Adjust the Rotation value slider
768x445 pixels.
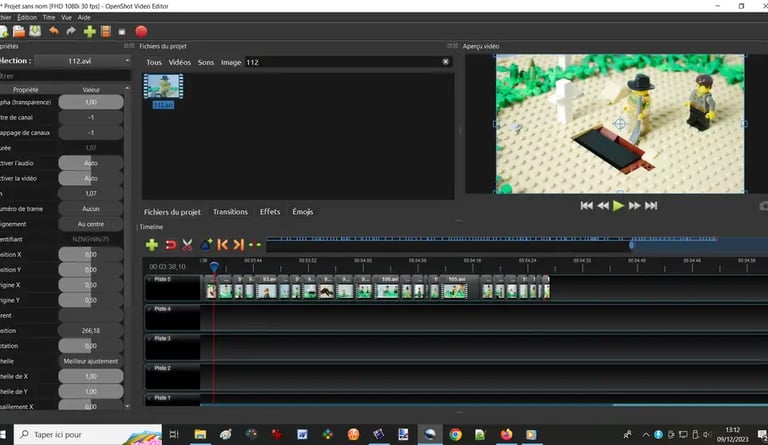point(91,346)
